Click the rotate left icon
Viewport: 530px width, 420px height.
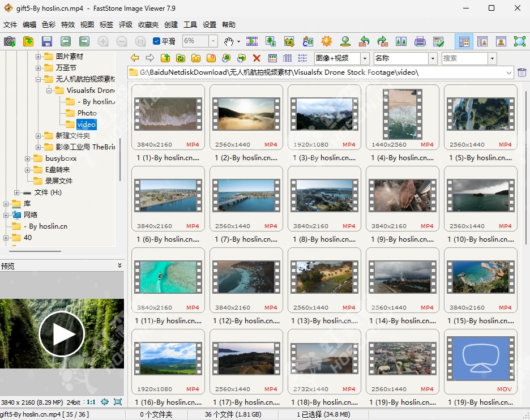(364, 41)
